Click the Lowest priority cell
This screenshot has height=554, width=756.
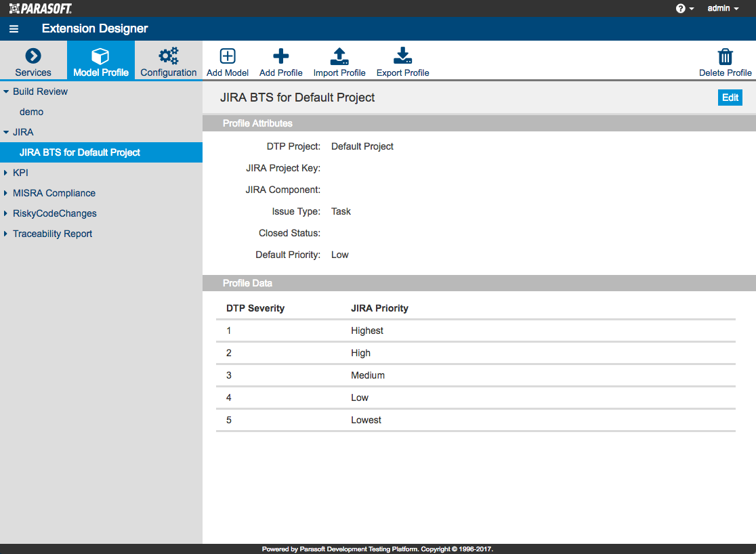366,420
